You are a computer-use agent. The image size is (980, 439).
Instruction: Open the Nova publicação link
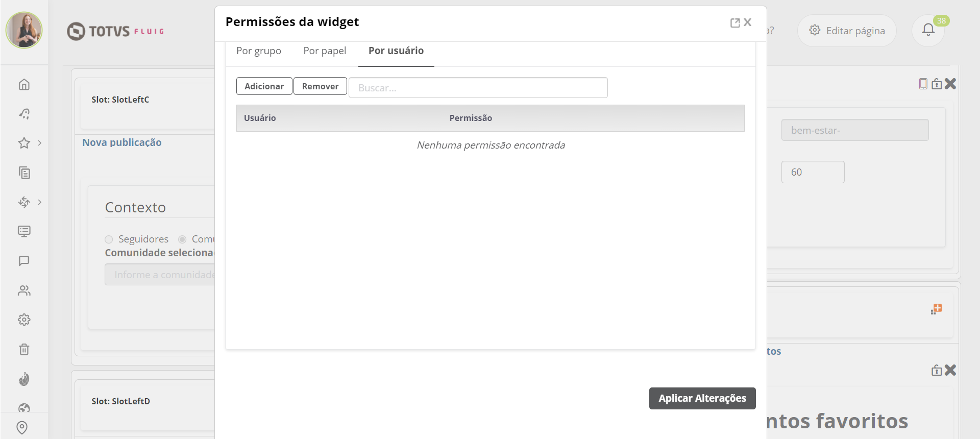pos(122,142)
